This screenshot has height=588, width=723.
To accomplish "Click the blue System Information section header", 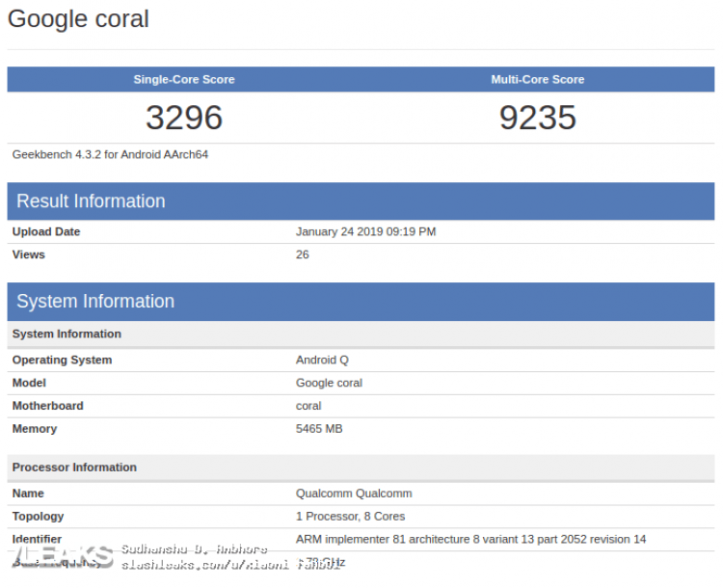I will point(95,302).
